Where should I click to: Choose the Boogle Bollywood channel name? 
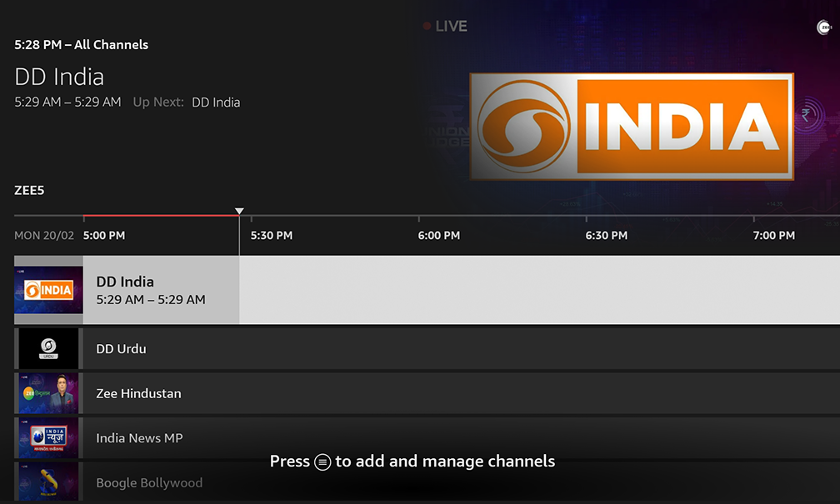(149, 482)
